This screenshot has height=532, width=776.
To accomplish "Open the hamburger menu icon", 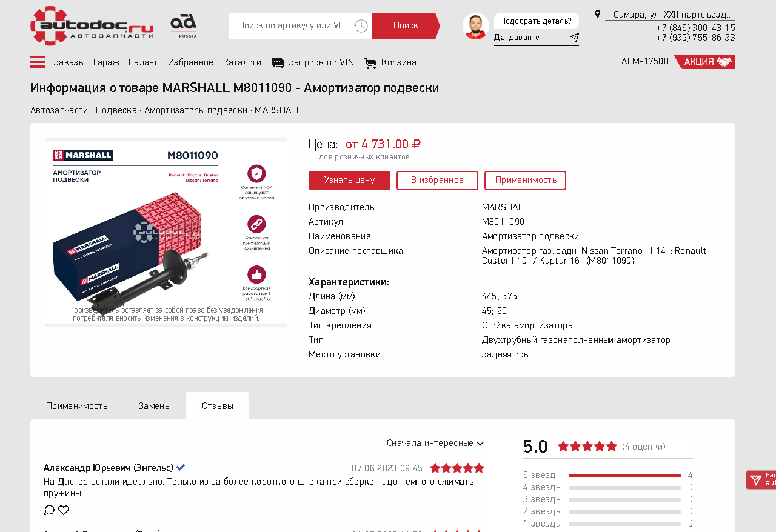I will (x=38, y=62).
